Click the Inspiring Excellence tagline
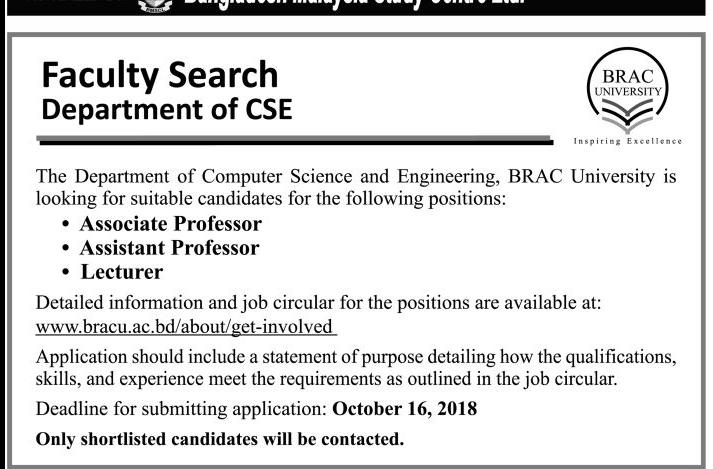Screen dimensions: 713x469 pyautogui.click(x=628, y=141)
